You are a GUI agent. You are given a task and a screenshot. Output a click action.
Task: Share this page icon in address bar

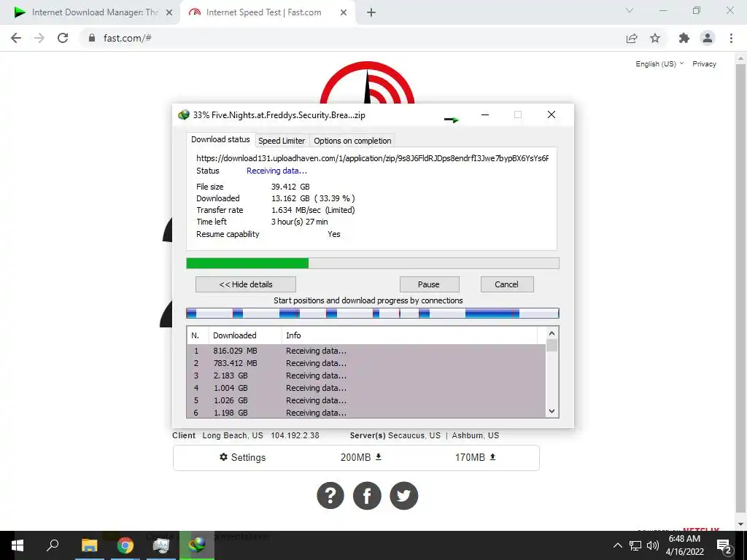click(x=632, y=38)
